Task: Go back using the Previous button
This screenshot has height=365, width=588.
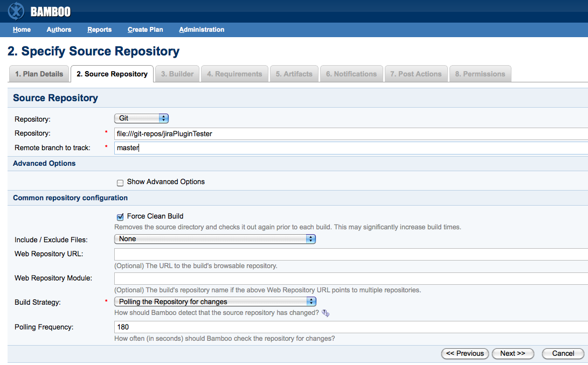Action: 465,353
